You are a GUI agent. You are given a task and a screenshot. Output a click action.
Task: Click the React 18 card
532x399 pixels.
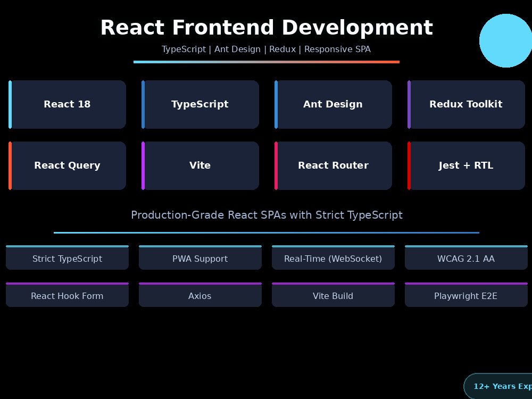pyautogui.click(x=67, y=104)
